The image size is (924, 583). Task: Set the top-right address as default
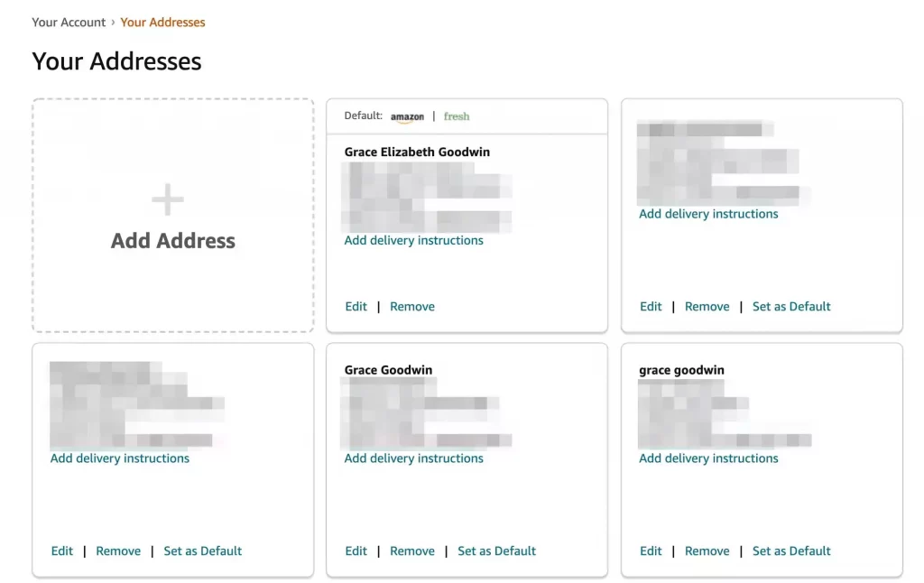[x=791, y=307]
